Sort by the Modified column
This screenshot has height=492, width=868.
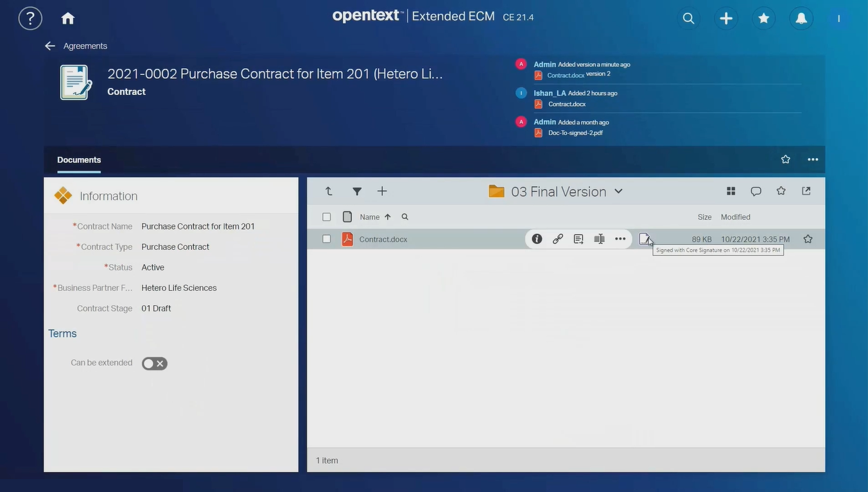coord(736,217)
